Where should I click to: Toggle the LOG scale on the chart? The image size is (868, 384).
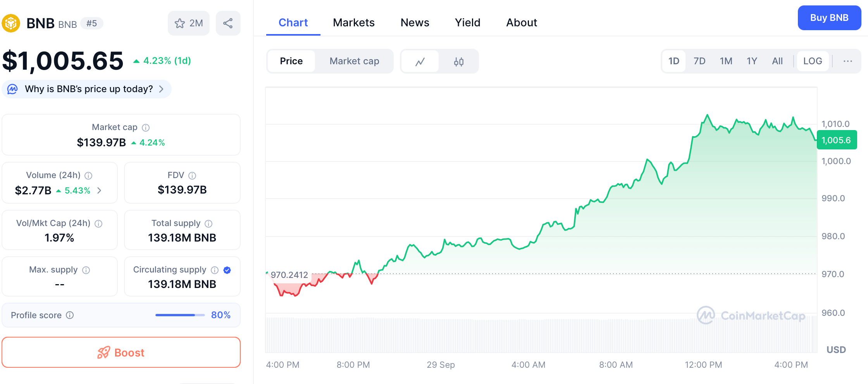[x=813, y=61]
